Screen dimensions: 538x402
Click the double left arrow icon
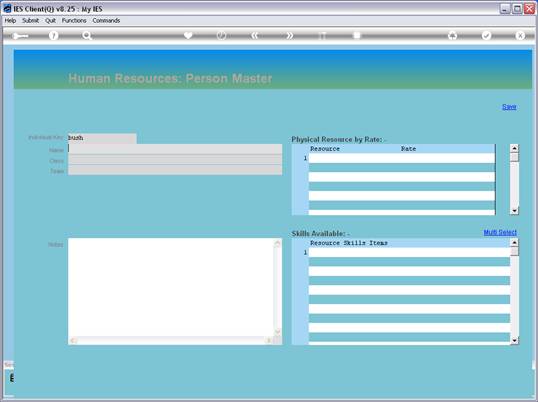(x=255, y=36)
